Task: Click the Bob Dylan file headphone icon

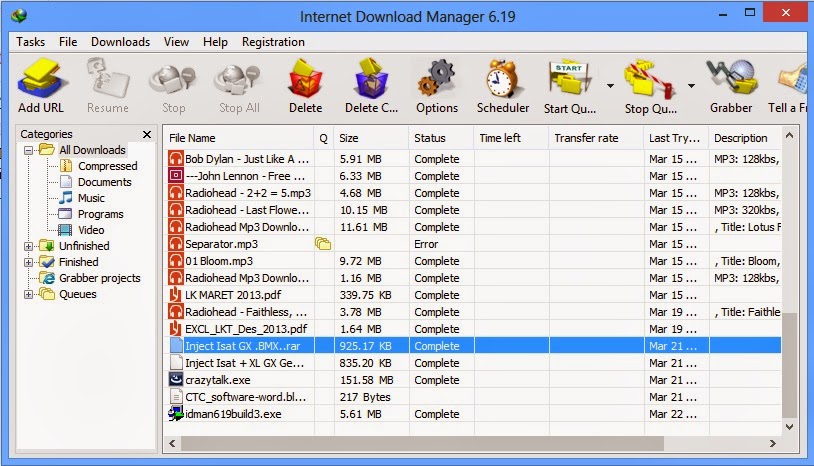Action: pos(176,158)
